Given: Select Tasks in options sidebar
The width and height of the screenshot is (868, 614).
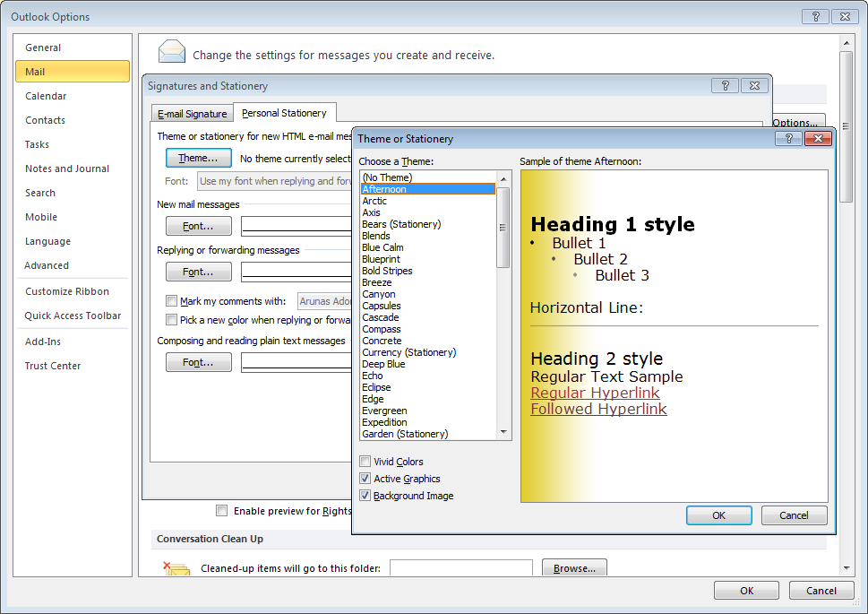Looking at the screenshot, I should tap(73, 144).
